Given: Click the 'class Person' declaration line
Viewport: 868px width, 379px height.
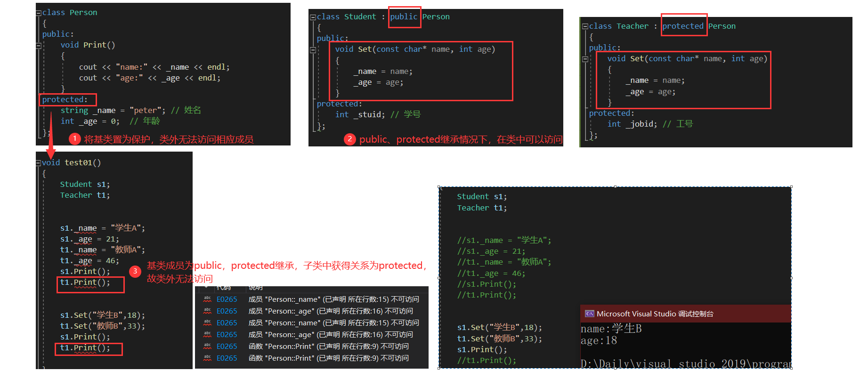Looking at the screenshot, I should (70, 13).
